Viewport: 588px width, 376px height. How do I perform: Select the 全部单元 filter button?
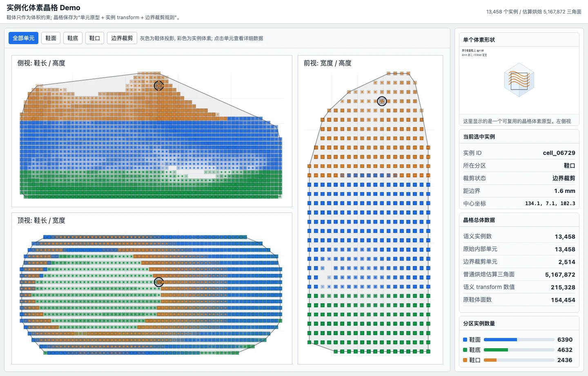(23, 38)
